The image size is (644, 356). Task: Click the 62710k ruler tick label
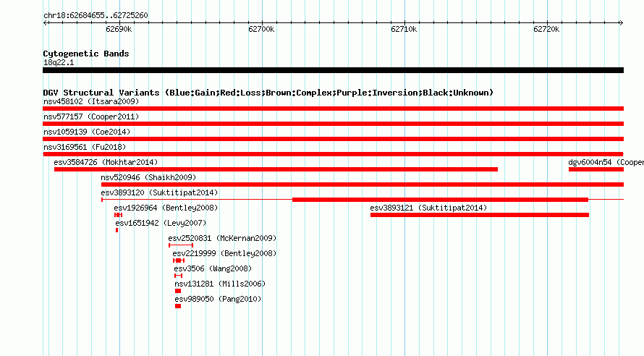click(404, 29)
